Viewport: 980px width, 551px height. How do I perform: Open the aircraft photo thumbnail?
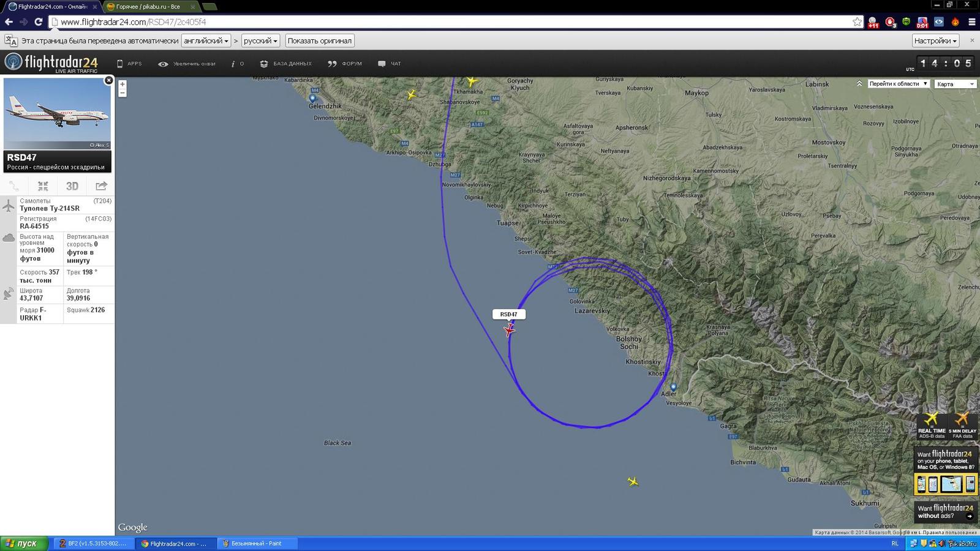[57, 114]
